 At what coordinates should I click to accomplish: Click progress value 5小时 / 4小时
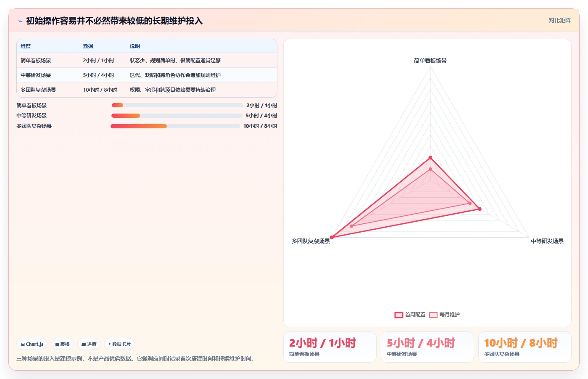261,116
